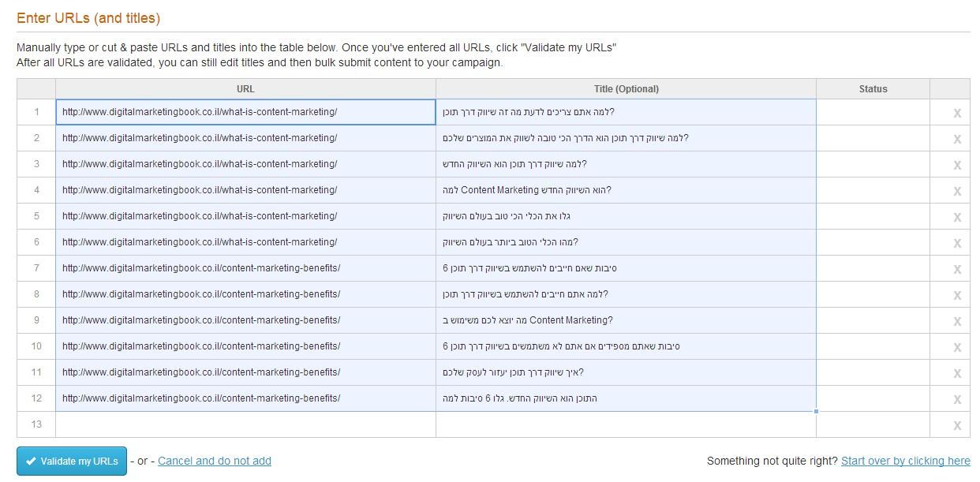Click the Status cell in row 1

[873, 112]
